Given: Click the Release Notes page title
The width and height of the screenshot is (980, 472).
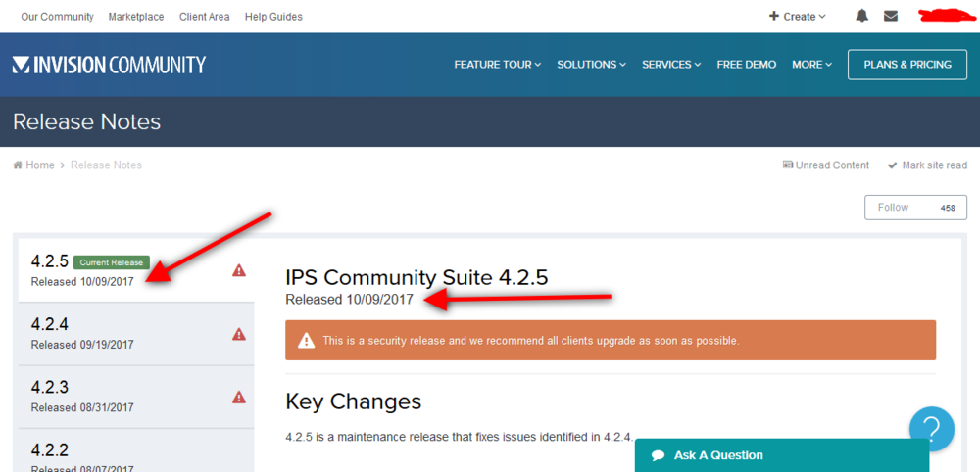Looking at the screenshot, I should (x=87, y=121).
